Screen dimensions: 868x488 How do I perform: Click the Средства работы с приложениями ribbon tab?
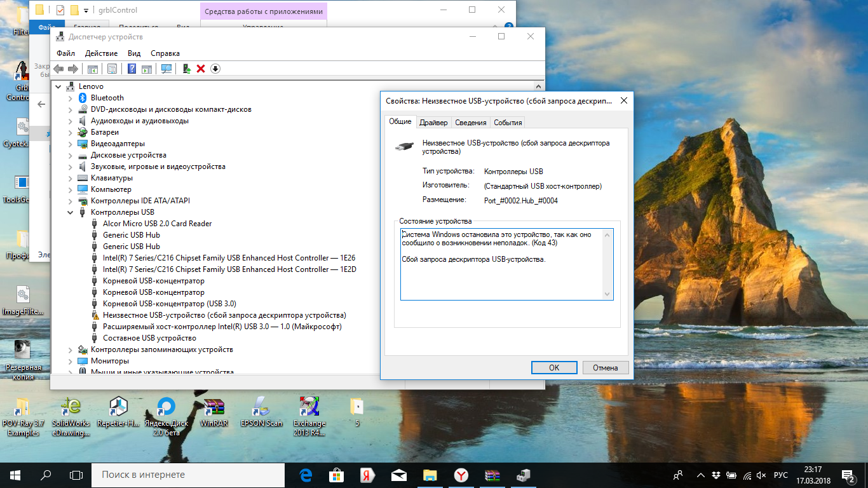click(264, 11)
